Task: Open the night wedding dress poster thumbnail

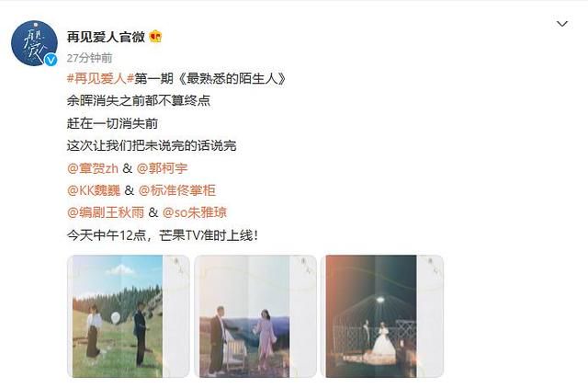Action: click(x=382, y=316)
